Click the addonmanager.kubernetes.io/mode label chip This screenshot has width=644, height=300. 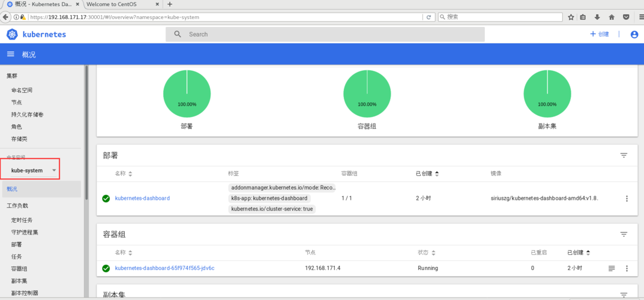tap(283, 188)
